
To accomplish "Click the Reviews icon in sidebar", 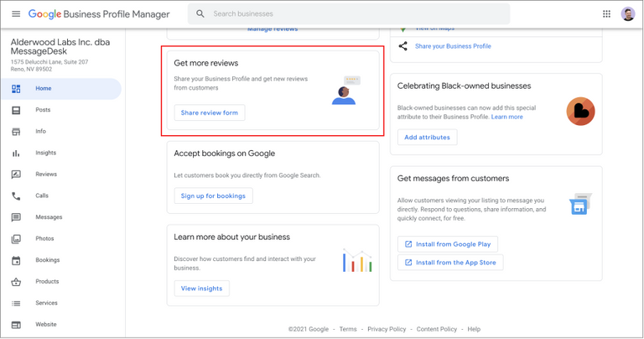I will click(16, 175).
